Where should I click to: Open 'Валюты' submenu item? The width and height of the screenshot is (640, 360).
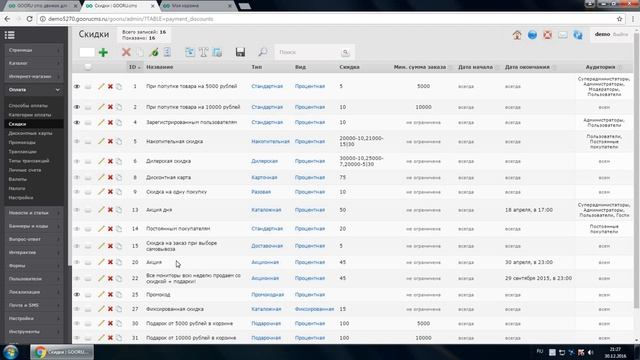coord(18,180)
